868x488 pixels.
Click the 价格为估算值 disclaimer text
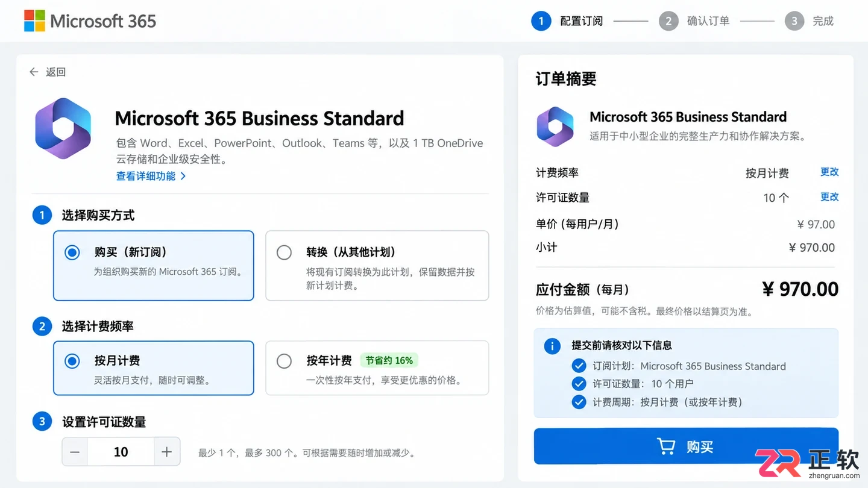click(x=644, y=311)
